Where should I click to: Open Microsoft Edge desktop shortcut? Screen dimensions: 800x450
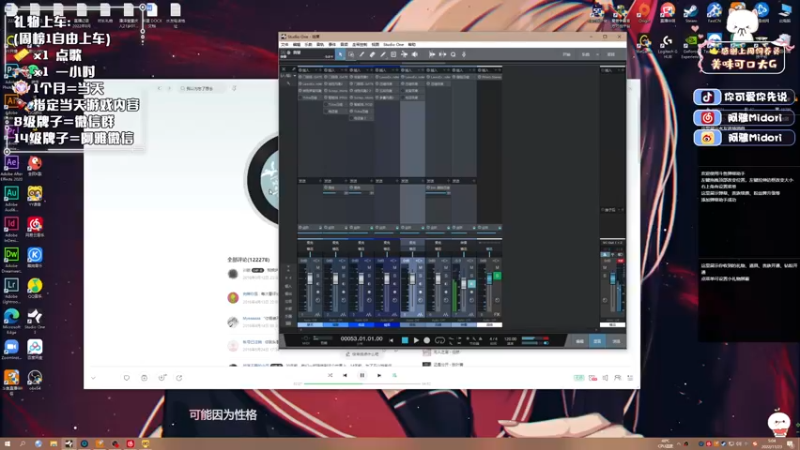click(x=11, y=321)
